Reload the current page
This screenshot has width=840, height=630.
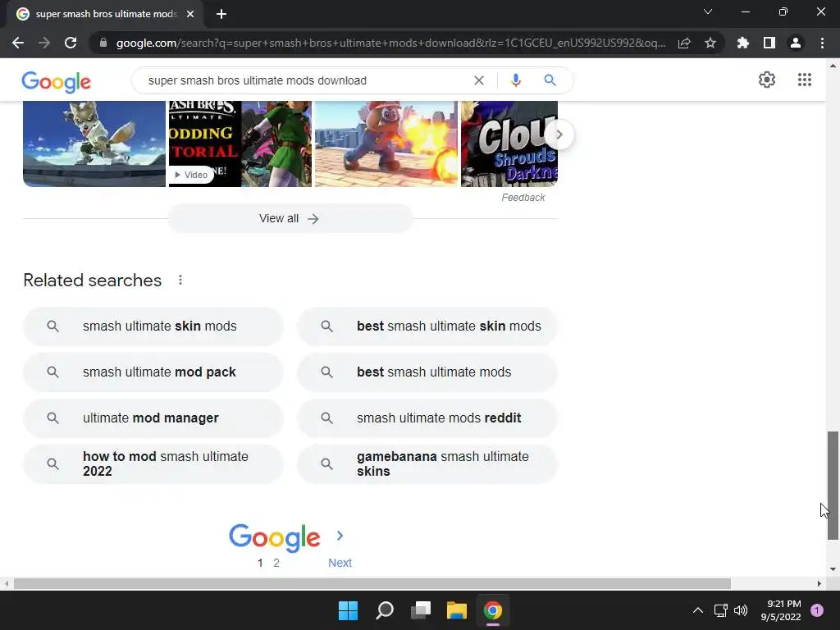tap(71, 43)
